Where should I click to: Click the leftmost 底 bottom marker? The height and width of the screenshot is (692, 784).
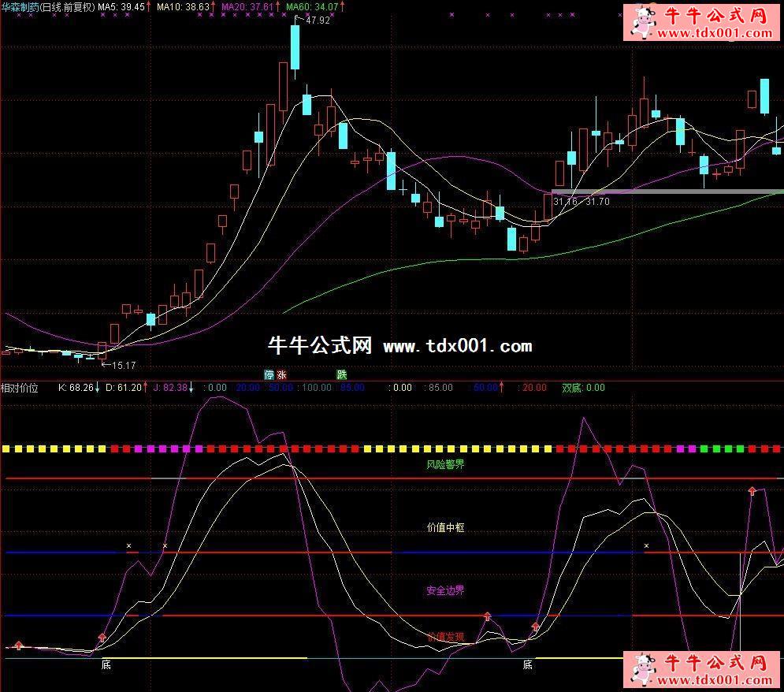coord(106,664)
